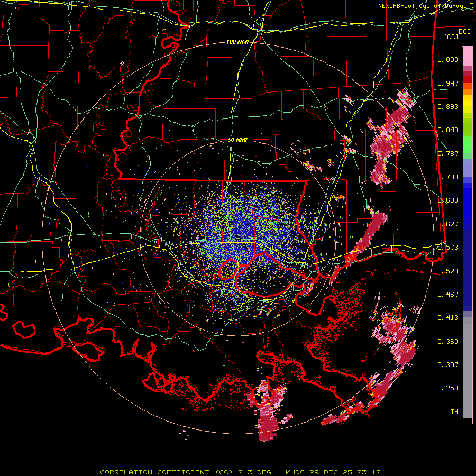Viewport: 476px width, 476px height.
Task: Click the 03:10 time stamp
Action: pos(369,472)
